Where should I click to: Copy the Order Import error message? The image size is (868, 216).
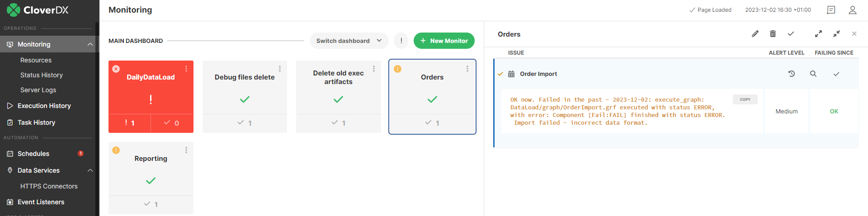coord(745,99)
